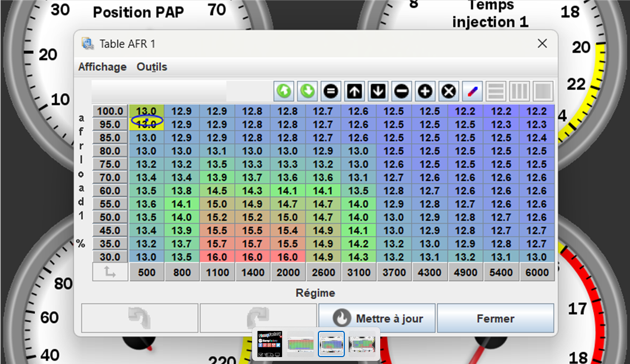Select the 30.0 load row header
This screenshot has height=364, width=630.
[110, 257]
